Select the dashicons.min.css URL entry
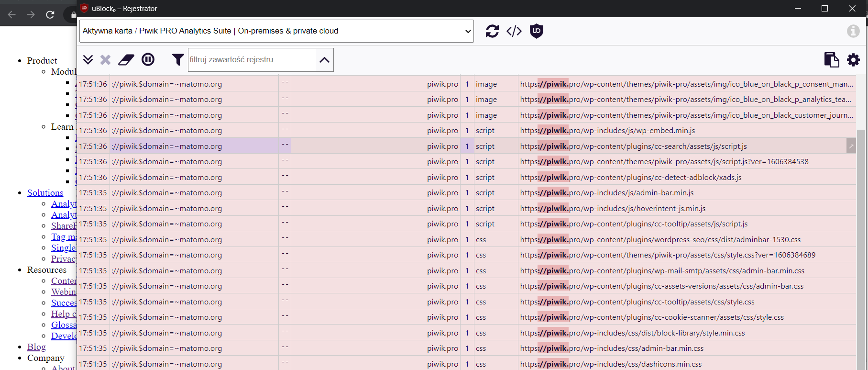The image size is (868, 370). click(x=611, y=364)
